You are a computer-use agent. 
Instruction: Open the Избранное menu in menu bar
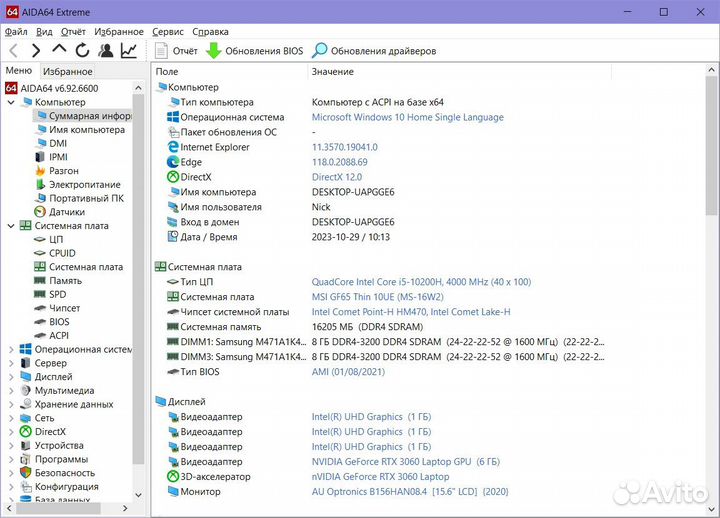pyautogui.click(x=119, y=32)
